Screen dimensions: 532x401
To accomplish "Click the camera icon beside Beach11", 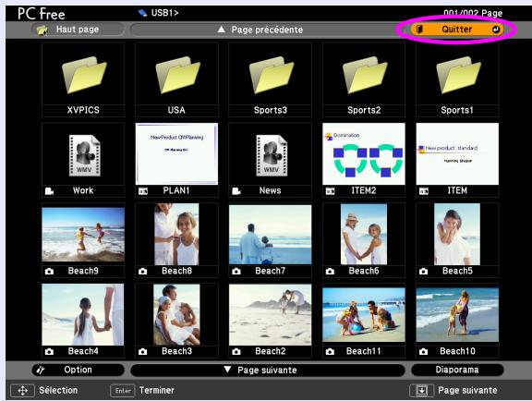I will [330, 351].
